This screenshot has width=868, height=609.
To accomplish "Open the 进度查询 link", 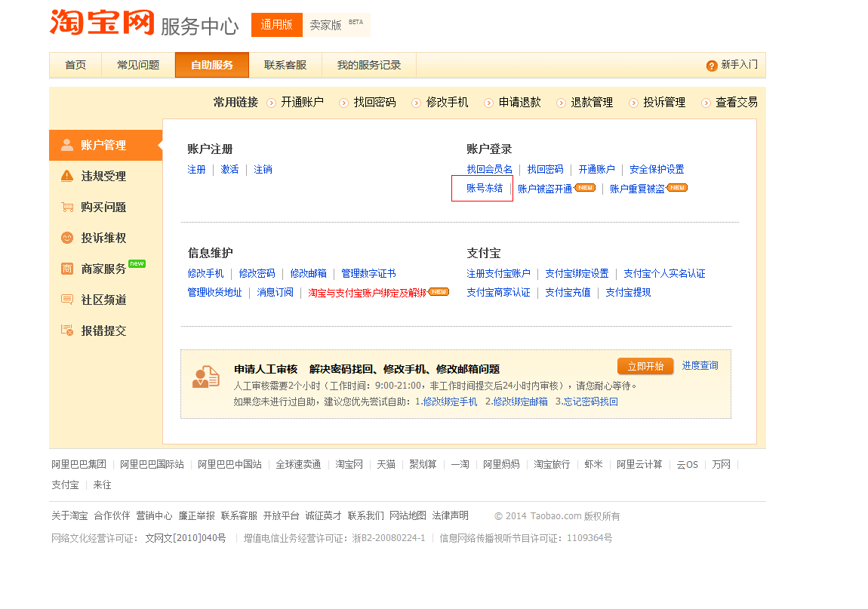I will [x=700, y=366].
